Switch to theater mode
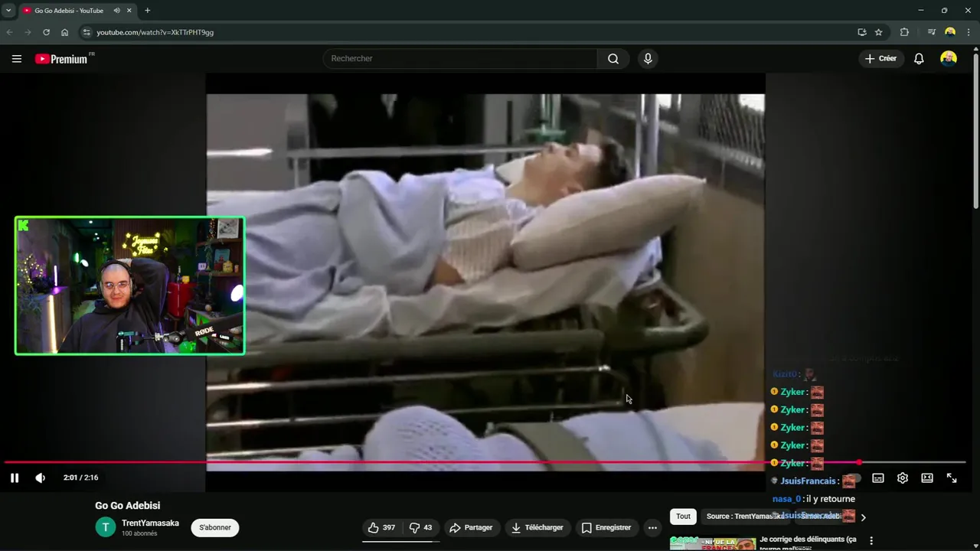 927,478
